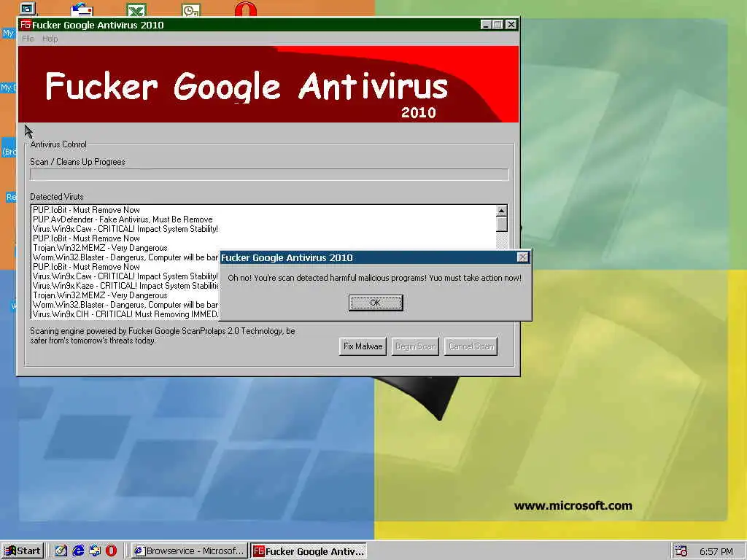
Task: Click the clock-calendar desktop icon
Action: 191,9
